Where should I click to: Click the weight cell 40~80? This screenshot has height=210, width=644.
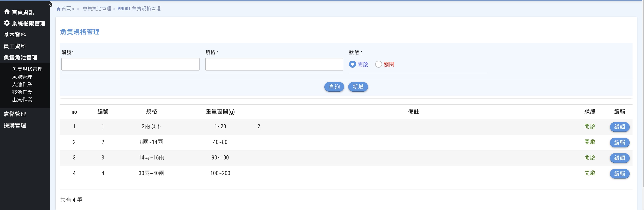[x=220, y=142]
